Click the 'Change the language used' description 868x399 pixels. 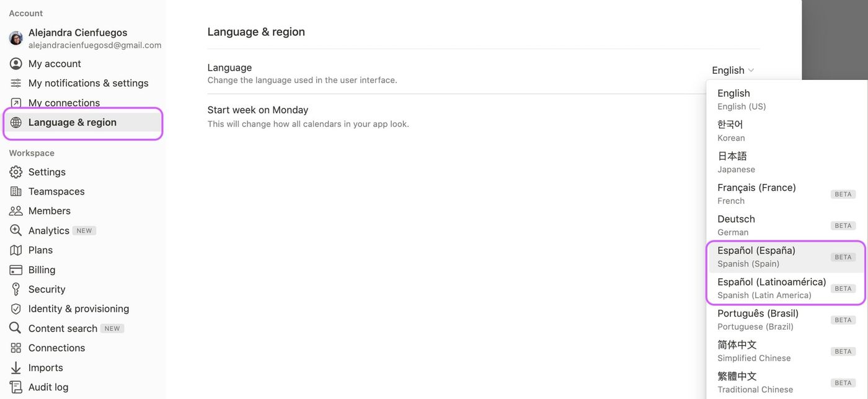302,81
